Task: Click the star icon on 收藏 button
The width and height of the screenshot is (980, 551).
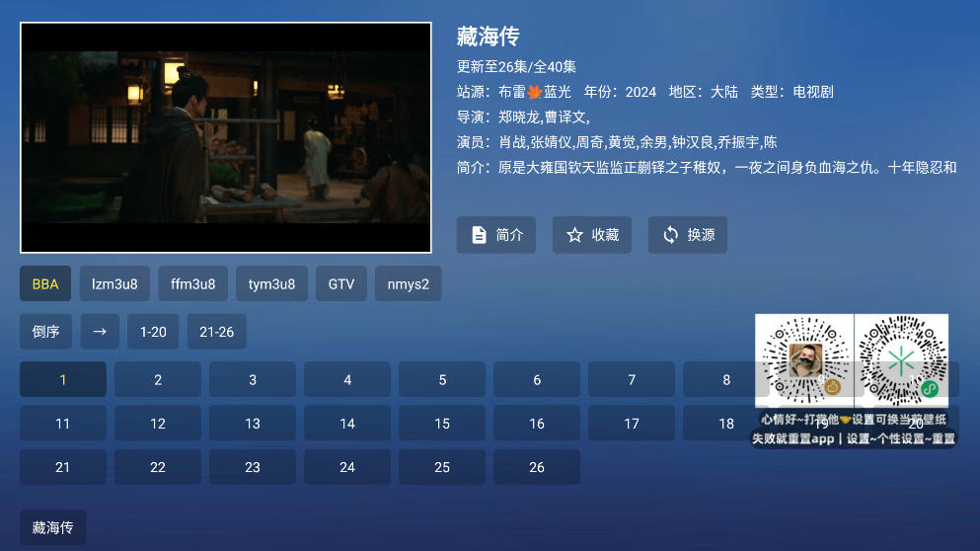Action: pyautogui.click(x=574, y=235)
